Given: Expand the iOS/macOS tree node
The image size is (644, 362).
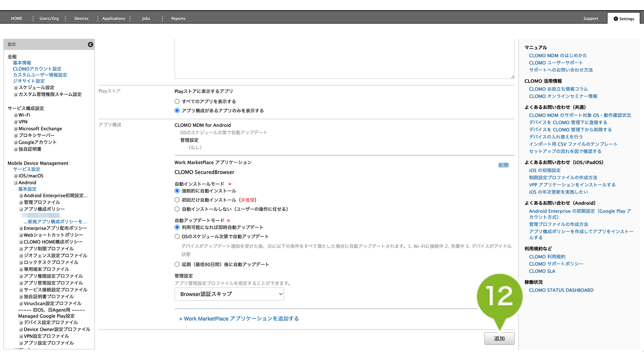Looking at the screenshot, I should (16, 176).
